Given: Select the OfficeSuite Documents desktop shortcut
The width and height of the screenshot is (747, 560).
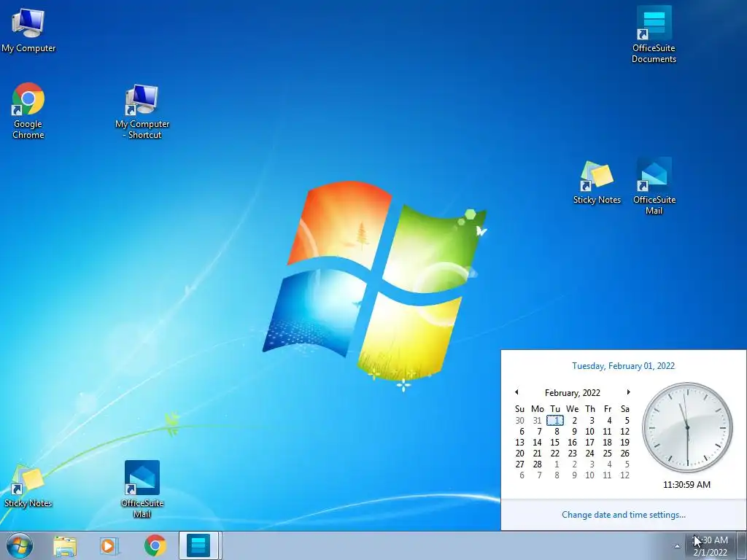Looking at the screenshot, I should [654, 34].
